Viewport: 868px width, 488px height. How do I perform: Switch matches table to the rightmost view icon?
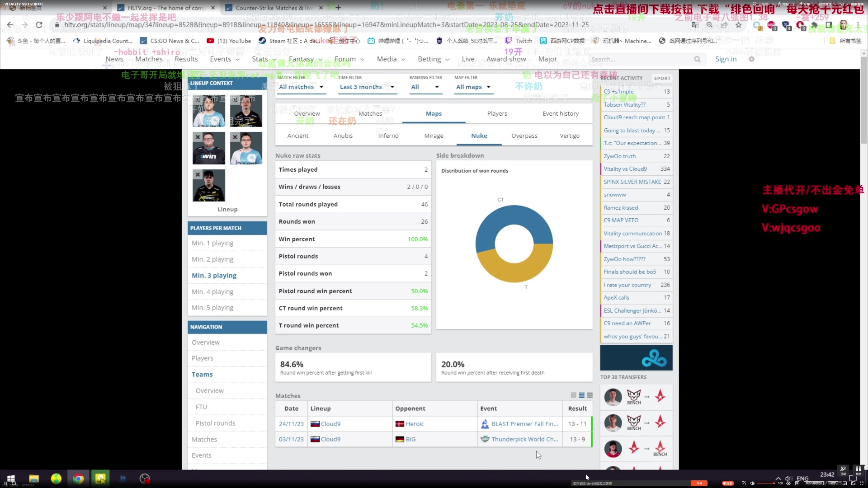coord(590,395)
